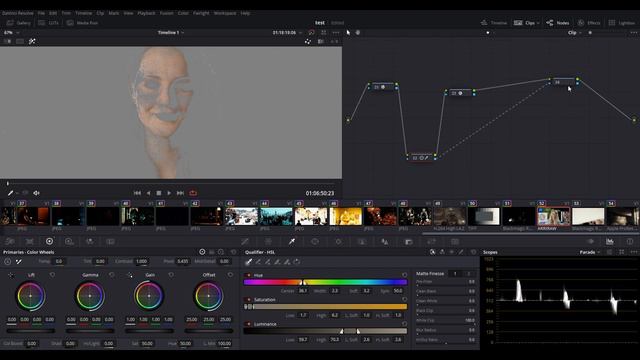The image size is (640, 360).
Task: Invert the qualifier selection
Action: (297, 262)
